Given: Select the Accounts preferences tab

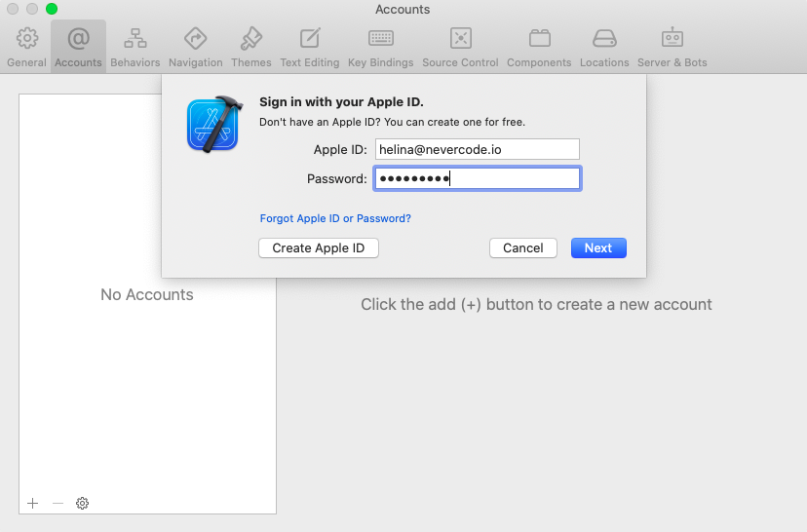Looking at the screenshot, I should tap(78, 48).
